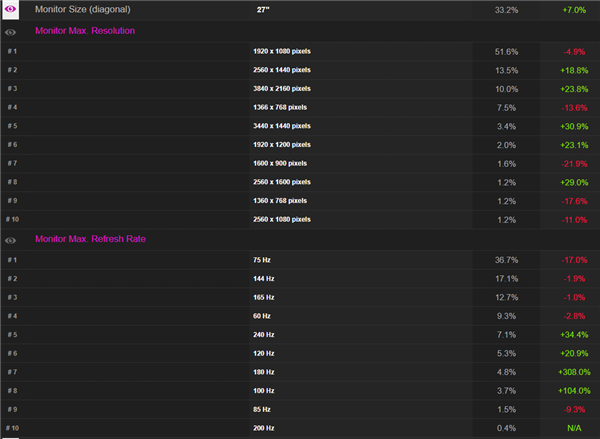Open the Monitor Max. Refresh Rate heading
This screenshot has width=600, height=439.
88,240
